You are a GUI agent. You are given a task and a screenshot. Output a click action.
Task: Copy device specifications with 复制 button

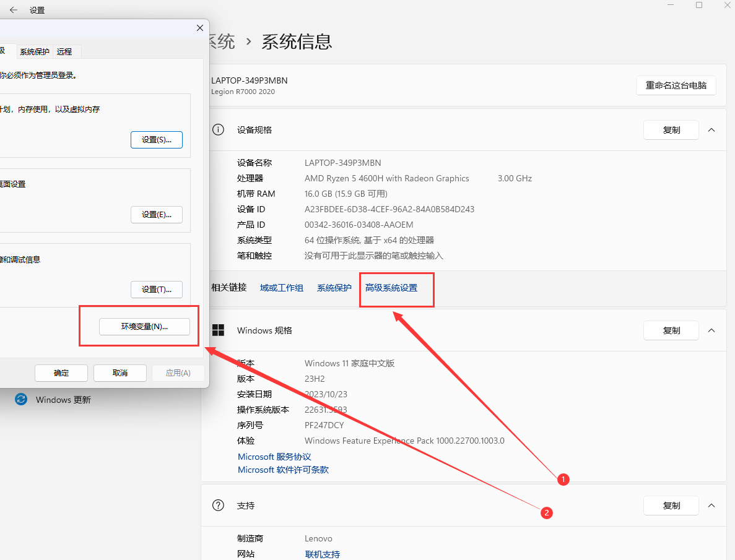pyautogui.click(x=671, y=130)
